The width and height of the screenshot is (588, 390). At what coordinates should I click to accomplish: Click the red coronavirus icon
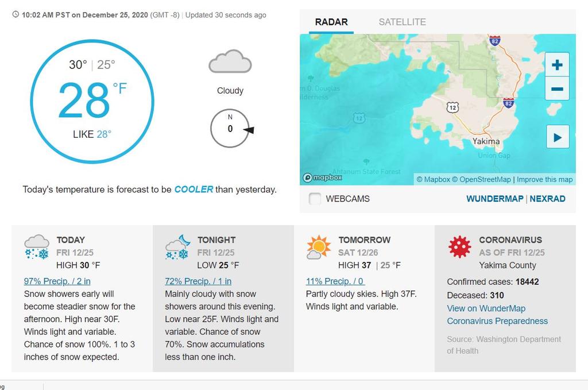459,246
